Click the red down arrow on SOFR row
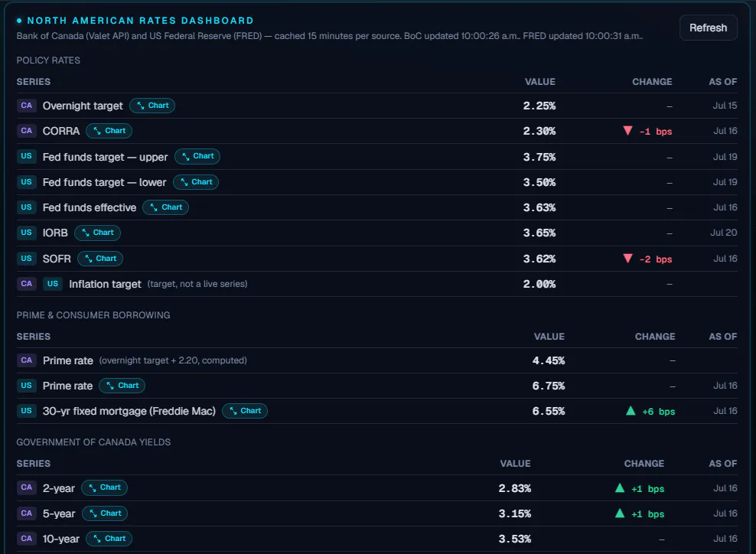This screenshot has height=554, width=756. (627, 259)
